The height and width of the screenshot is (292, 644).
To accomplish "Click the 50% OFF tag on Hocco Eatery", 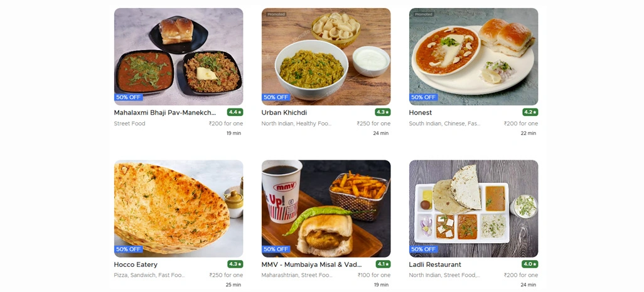I will pyautogui.click(x=129, y=249).
